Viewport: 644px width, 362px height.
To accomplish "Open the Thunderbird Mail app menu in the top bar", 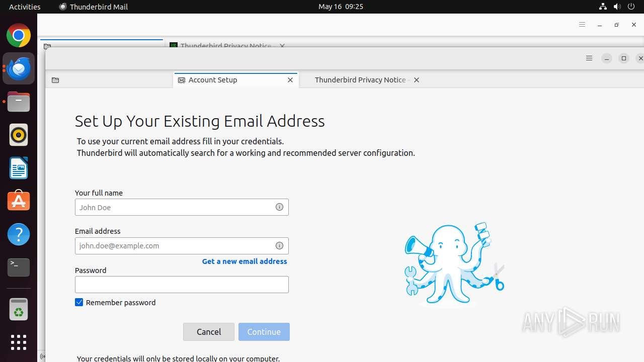I will click(x=94, y=7).
